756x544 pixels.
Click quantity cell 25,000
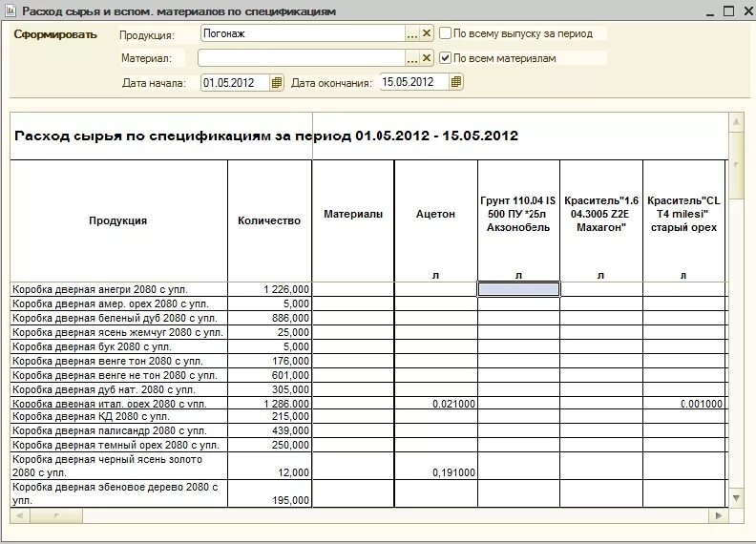269,332
